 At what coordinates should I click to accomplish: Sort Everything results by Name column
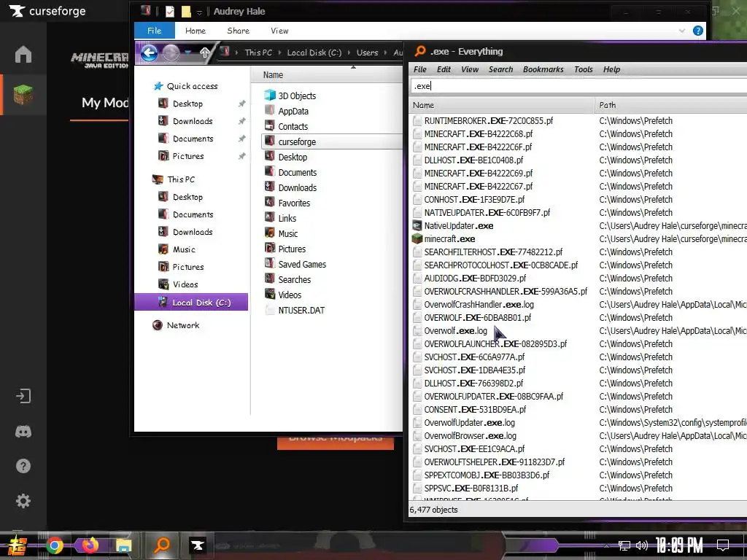502,105
